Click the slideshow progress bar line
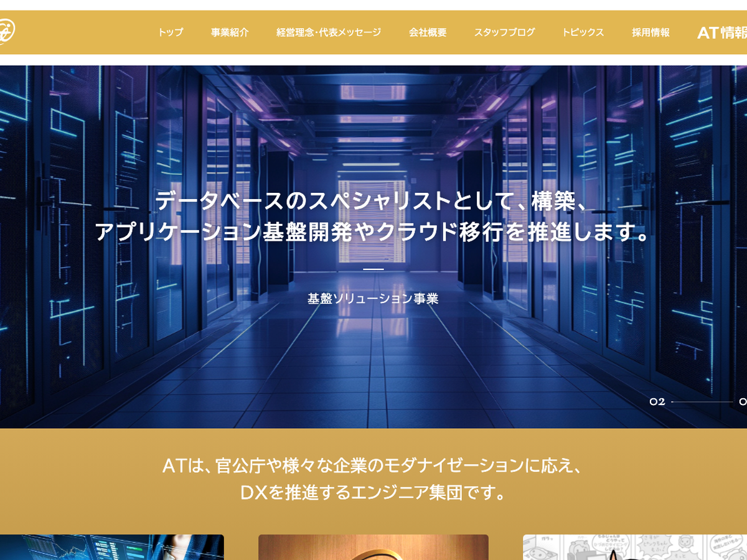Viewport: 747px width, 560px height. coord(702,402)
